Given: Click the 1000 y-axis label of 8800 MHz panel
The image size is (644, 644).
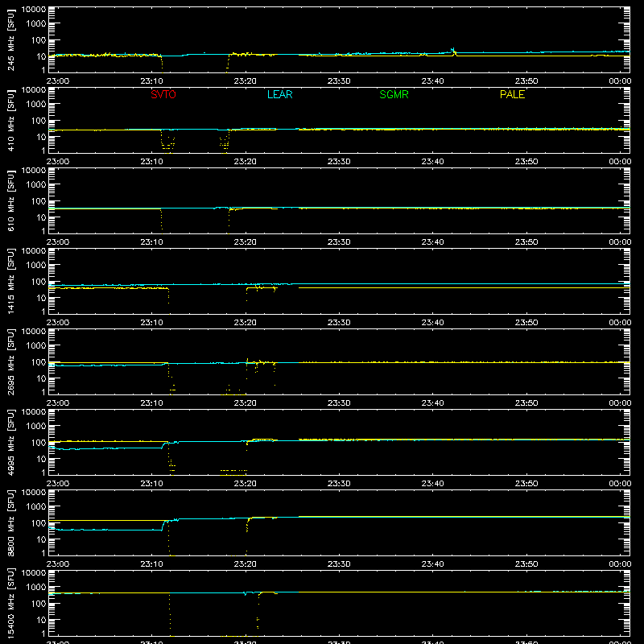Looking at the screenshot, I should [36, 507].
